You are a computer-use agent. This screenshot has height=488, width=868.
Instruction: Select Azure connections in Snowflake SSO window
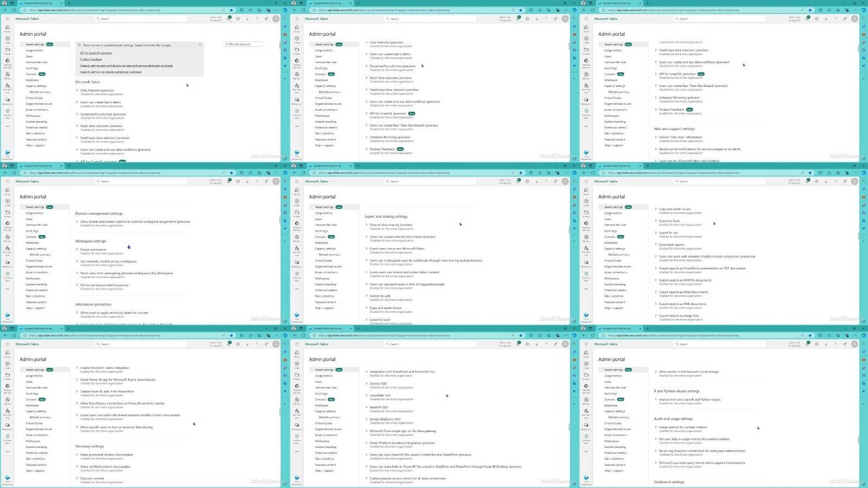pos(326,435)
